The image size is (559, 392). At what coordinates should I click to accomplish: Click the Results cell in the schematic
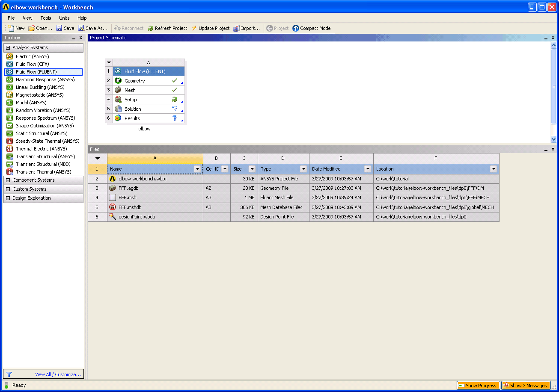[x=149, y=118]
